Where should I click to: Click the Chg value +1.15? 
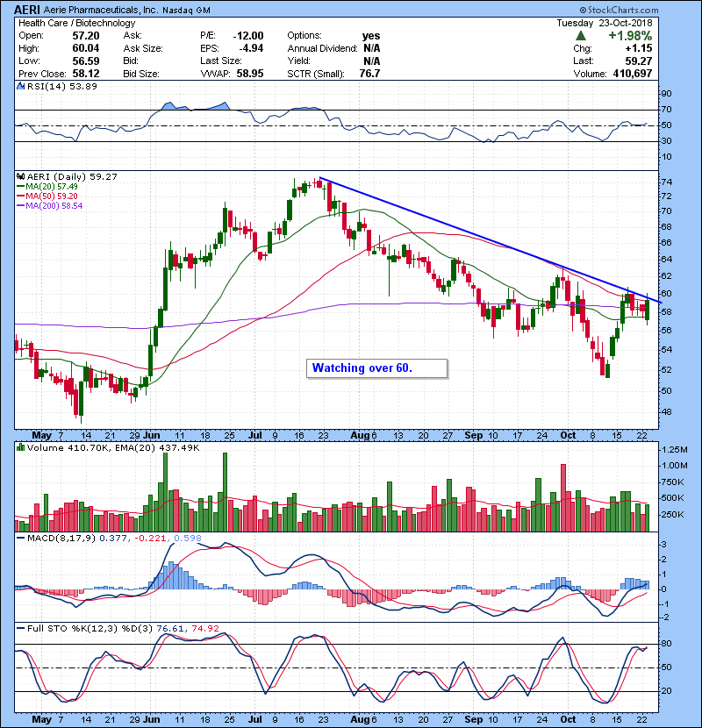tap(639, 48)
